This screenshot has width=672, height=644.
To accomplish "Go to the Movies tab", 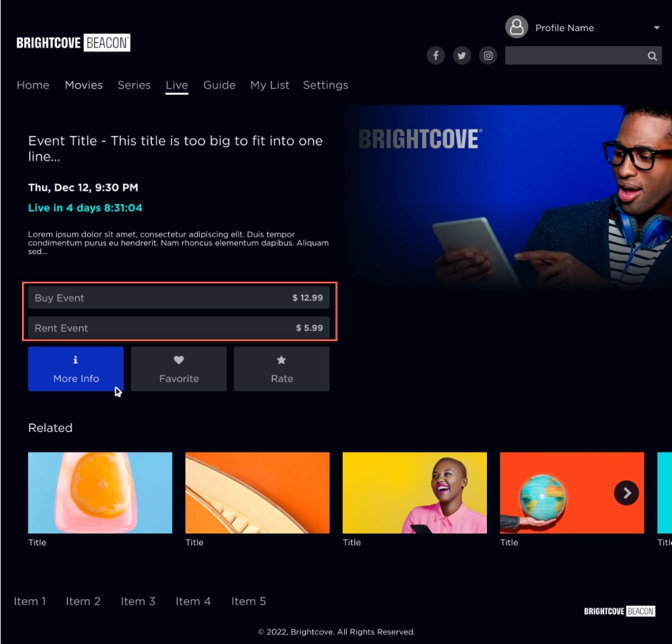I will click(84, 85).
